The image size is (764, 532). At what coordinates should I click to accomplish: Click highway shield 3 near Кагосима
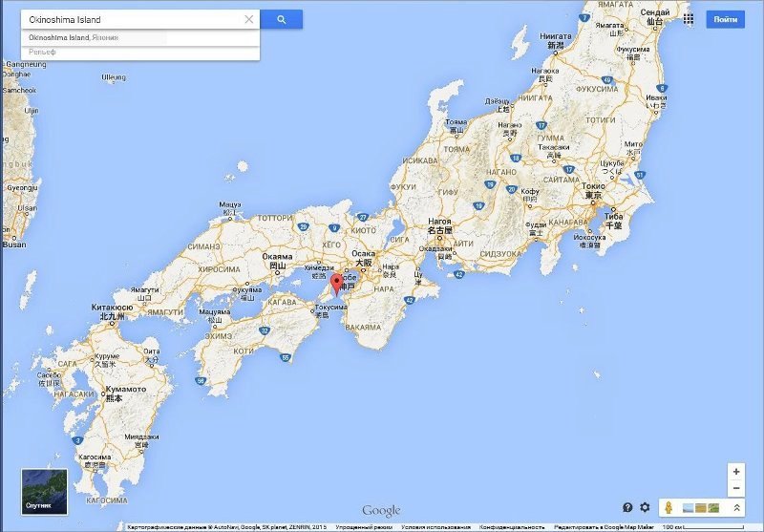point(77,440)
